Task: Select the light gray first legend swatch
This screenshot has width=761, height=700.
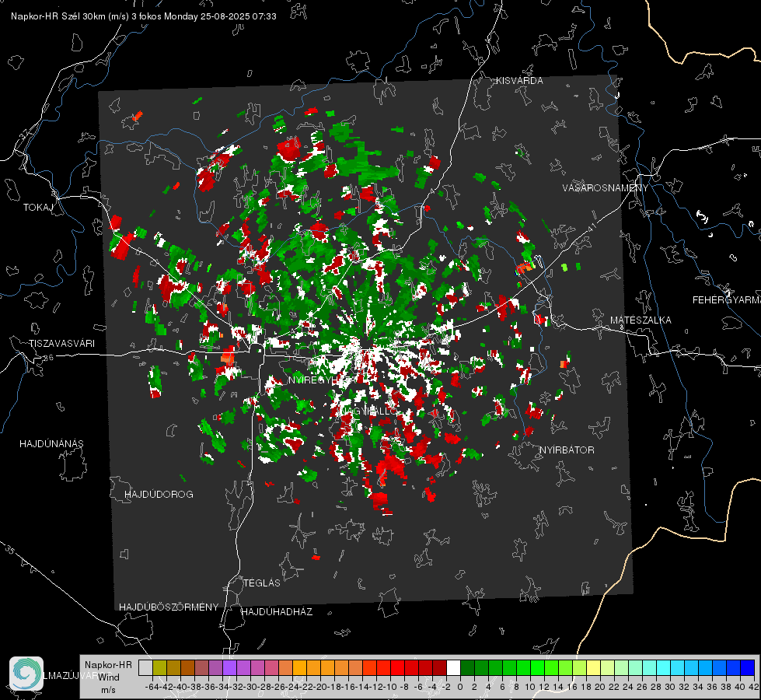Action: pos(145,667)
